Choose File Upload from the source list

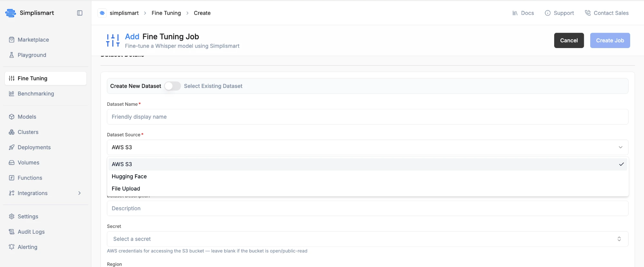(x=367, y=189)
